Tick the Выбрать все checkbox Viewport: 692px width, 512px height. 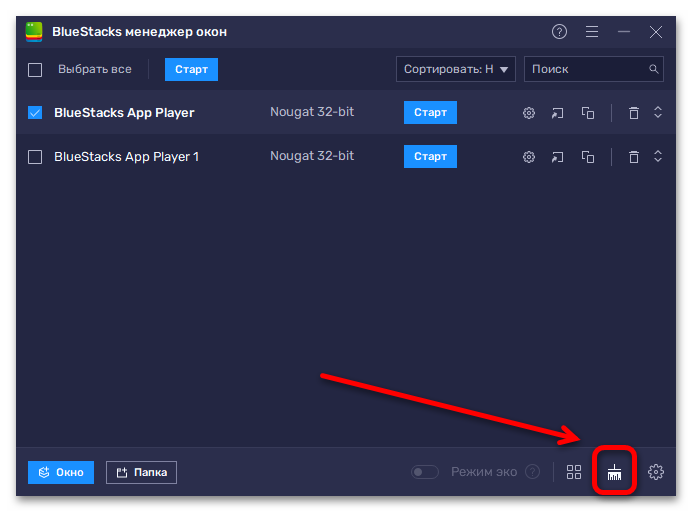[x=35, y=70]
